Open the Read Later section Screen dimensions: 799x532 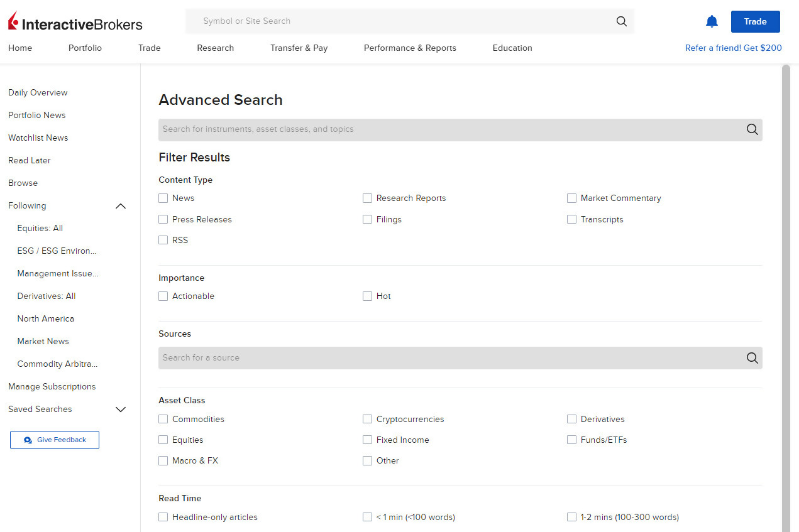pyautogui.click(x=29, y=160)
